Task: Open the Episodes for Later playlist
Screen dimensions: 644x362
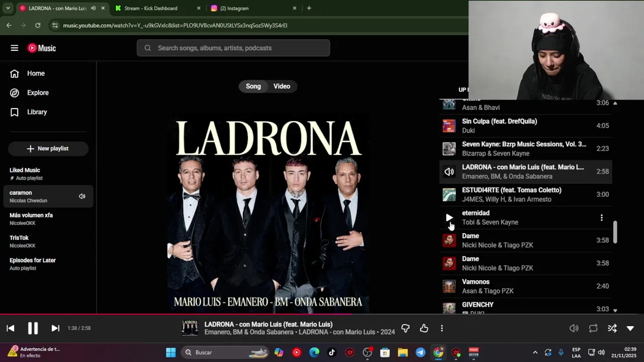Action: click(x=48, y=264)
